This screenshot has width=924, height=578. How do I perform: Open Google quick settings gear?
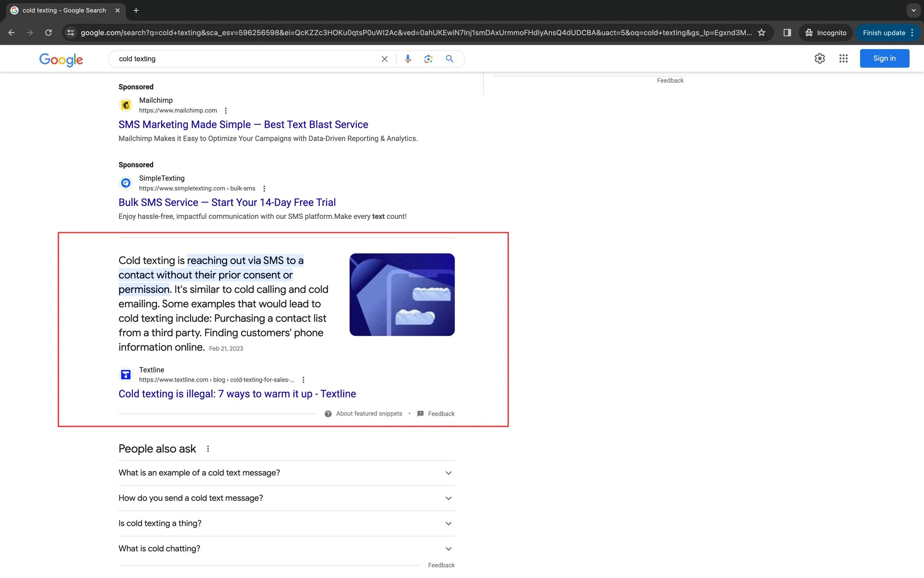click(819, 58)
